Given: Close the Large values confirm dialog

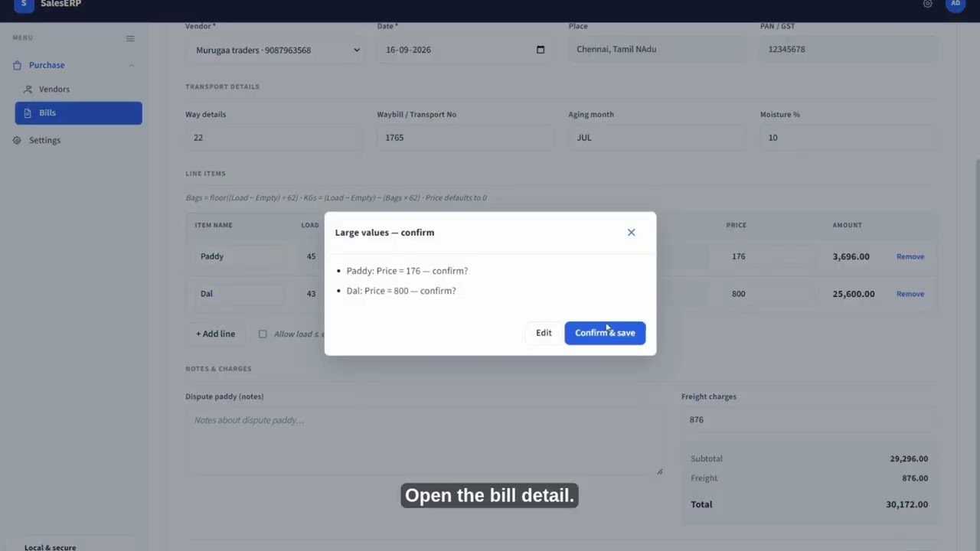Looking at the screenshot, I should pyautogui.click(x=631, y=233).
